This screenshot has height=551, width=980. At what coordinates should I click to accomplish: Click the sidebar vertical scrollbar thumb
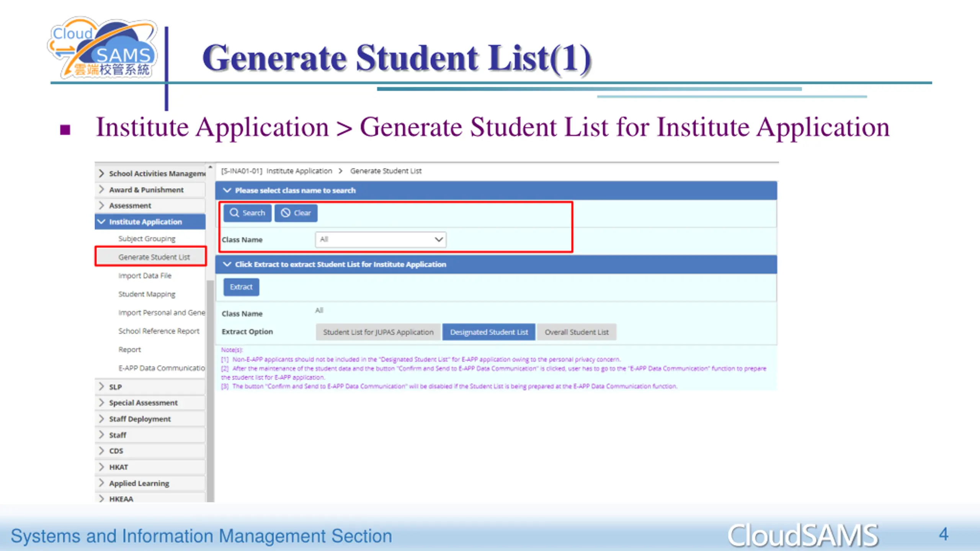(x=210, y=390)
